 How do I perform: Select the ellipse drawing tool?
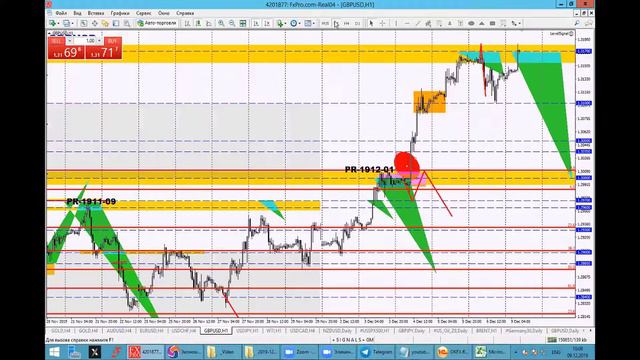coord(471,23)
